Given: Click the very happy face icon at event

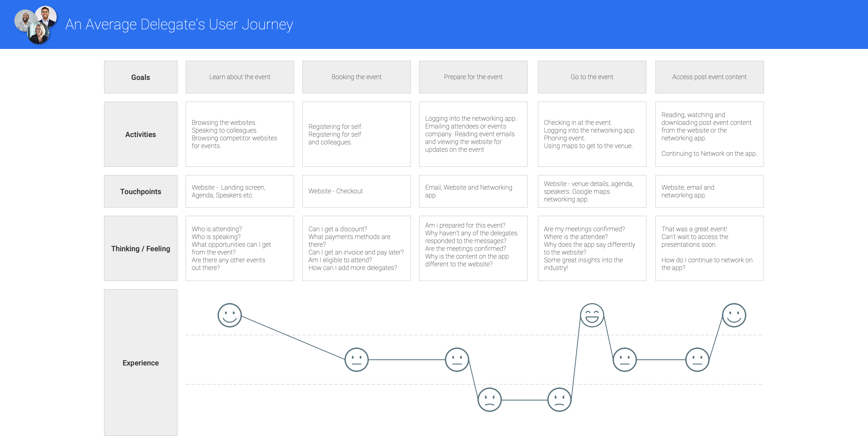Looking at the screenshot, I should [592, 316].
